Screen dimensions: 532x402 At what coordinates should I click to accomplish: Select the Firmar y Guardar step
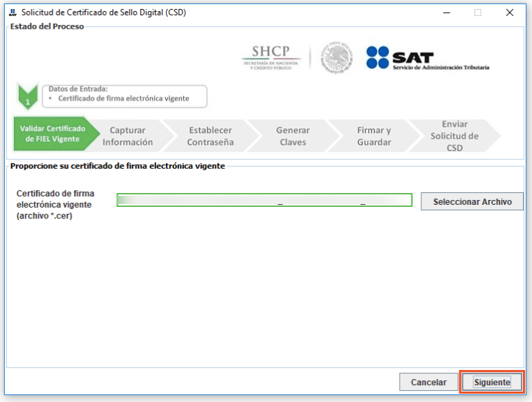(x=374, y=136)
